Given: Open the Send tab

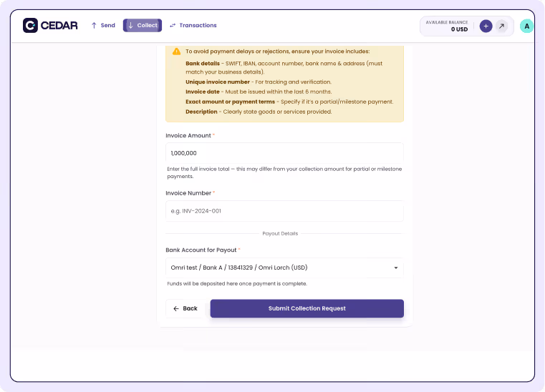Looking at the screenshot, I should [103, 25].
